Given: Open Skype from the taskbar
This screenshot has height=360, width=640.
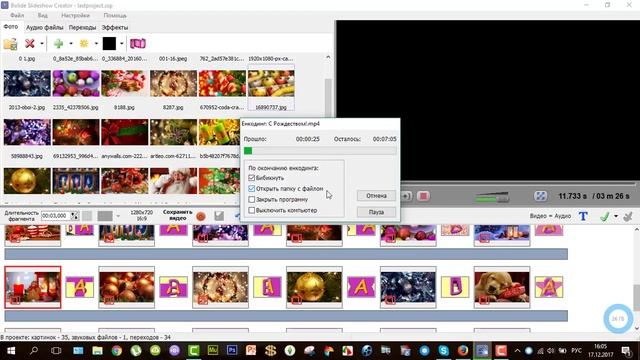Looking at the screenshot, I should (443, 351).
